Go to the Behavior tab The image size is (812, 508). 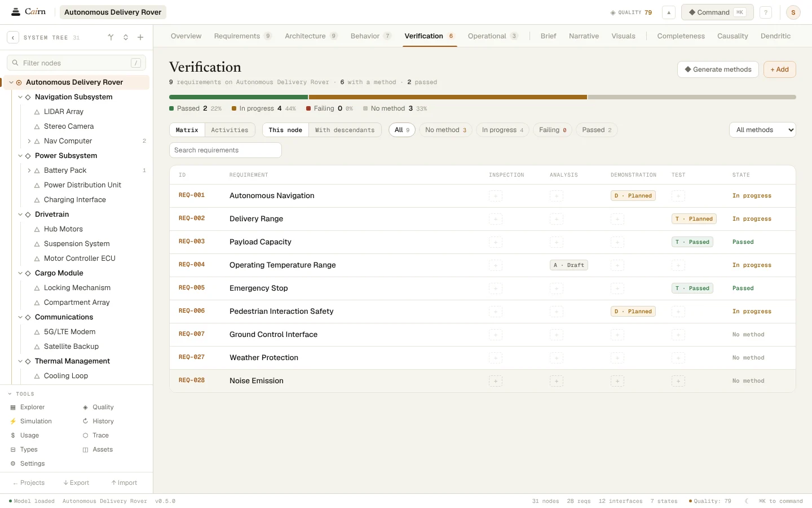370,36
